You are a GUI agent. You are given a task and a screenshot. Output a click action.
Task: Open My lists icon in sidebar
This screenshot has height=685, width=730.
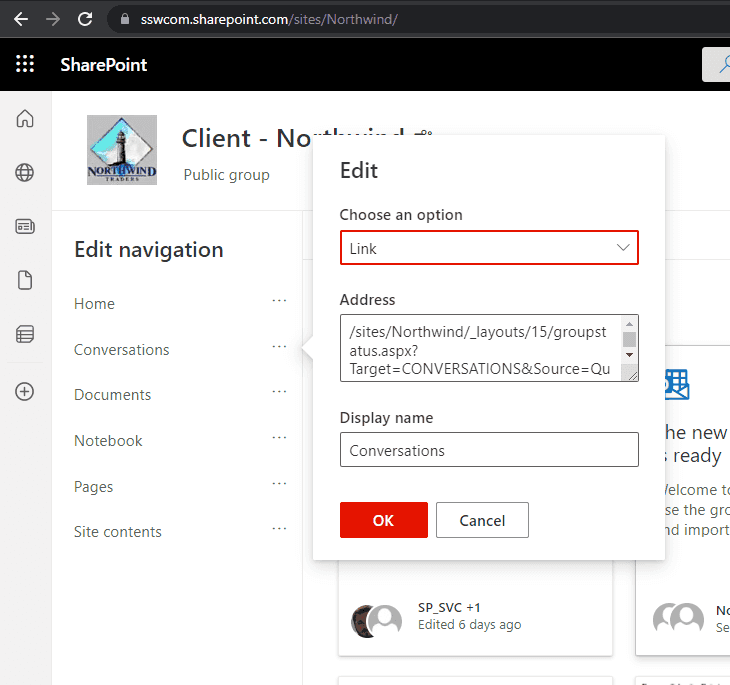point(25,335)
